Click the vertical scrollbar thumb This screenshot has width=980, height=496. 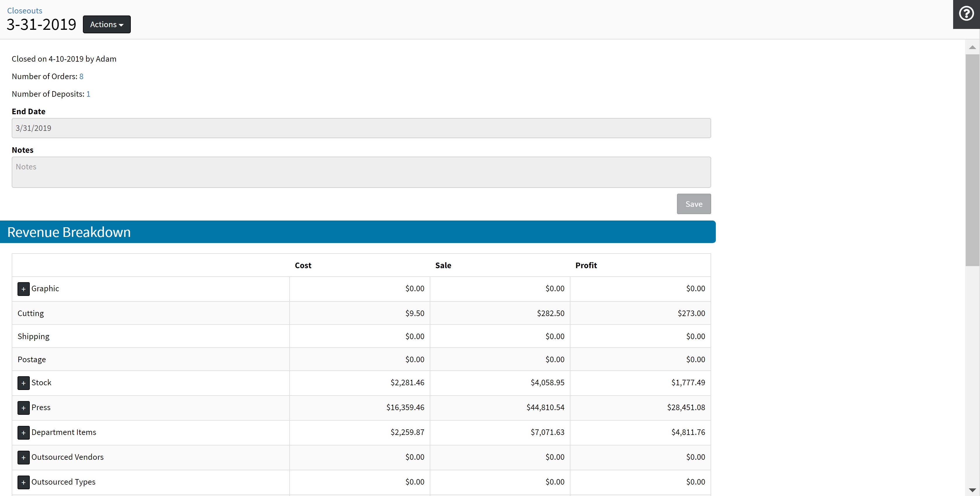click(x=972, y=160)
